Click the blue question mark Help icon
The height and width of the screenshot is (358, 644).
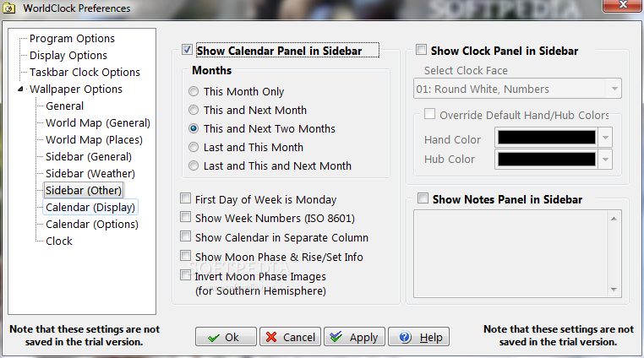[405, 337]
